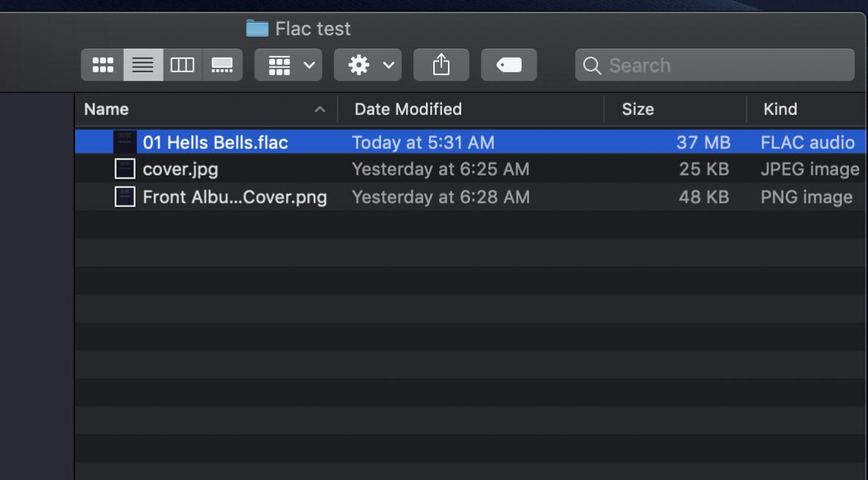
Task: Sort files by the Size column
Action: pos(637,109)
